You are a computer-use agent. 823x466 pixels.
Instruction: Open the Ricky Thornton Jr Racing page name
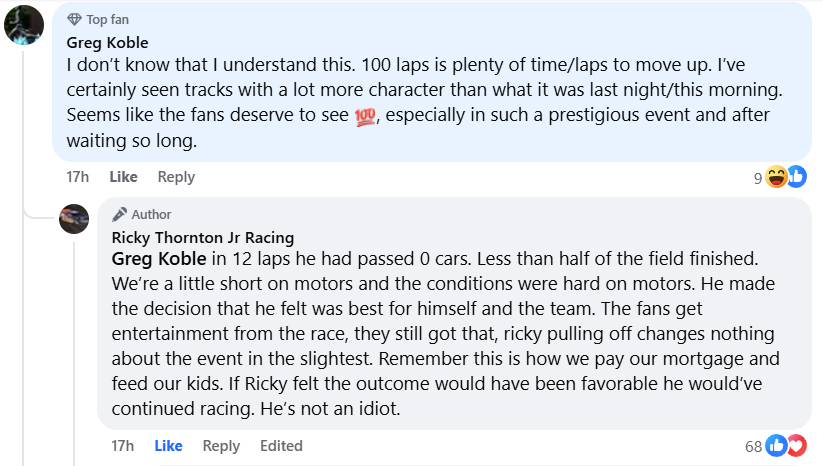[203, 237]
